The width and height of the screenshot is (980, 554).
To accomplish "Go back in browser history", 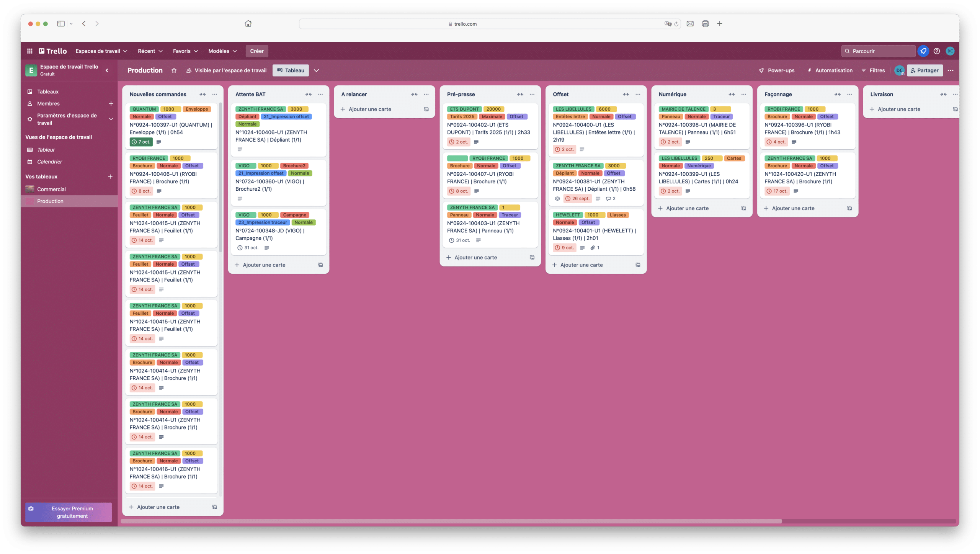I will (x=83, y=24).
